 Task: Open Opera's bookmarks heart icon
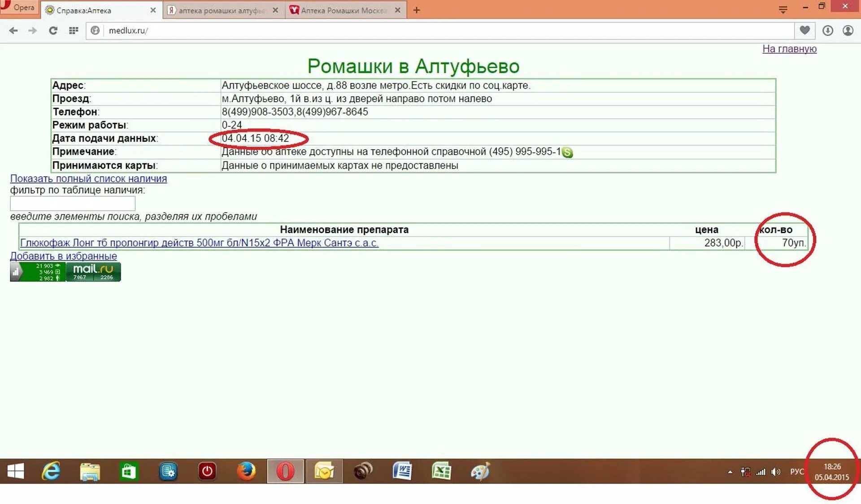[x=804, y=30]
